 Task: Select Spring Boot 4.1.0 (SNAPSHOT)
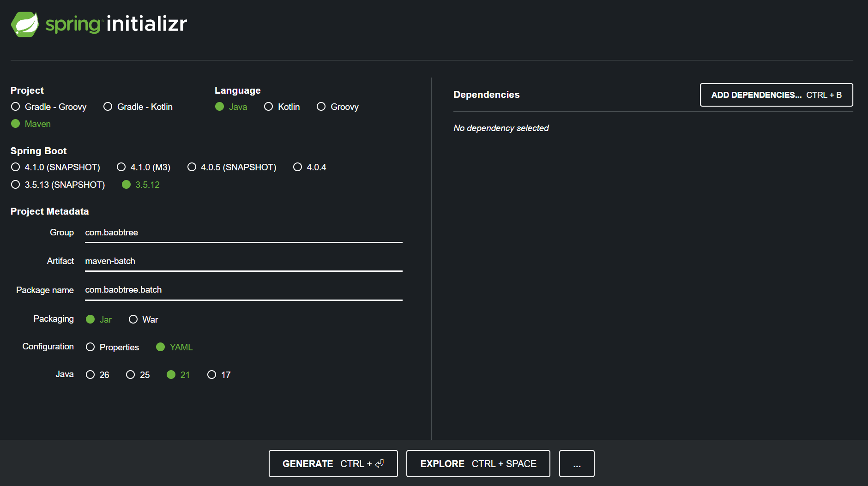tap(55, 167)
